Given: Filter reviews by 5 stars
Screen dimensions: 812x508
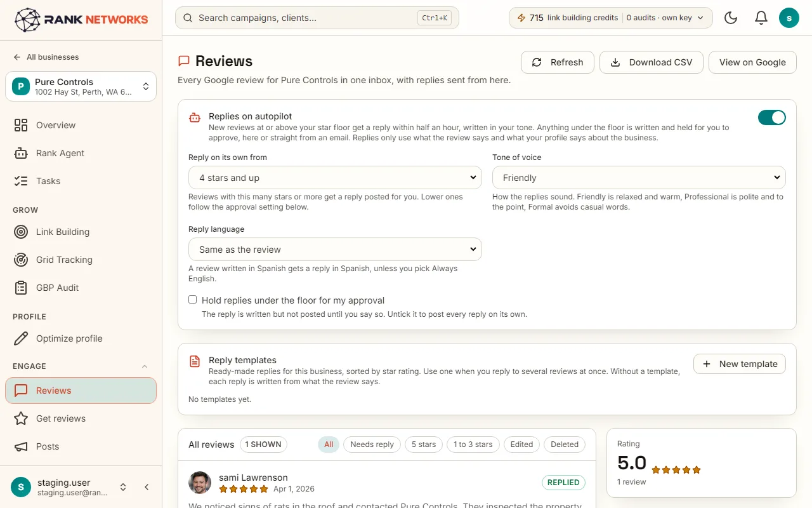Looking at the screenshot, I should (x=424, y=444).
